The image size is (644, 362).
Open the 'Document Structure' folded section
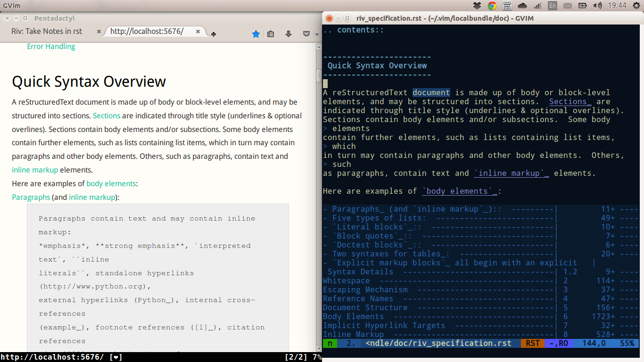coord(481,307)
